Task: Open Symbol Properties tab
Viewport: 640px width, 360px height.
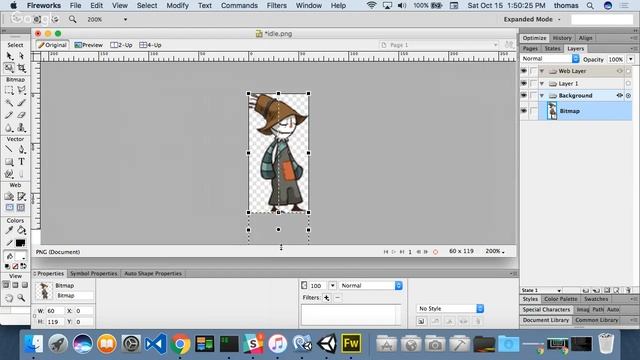Action: pos(93,273)
